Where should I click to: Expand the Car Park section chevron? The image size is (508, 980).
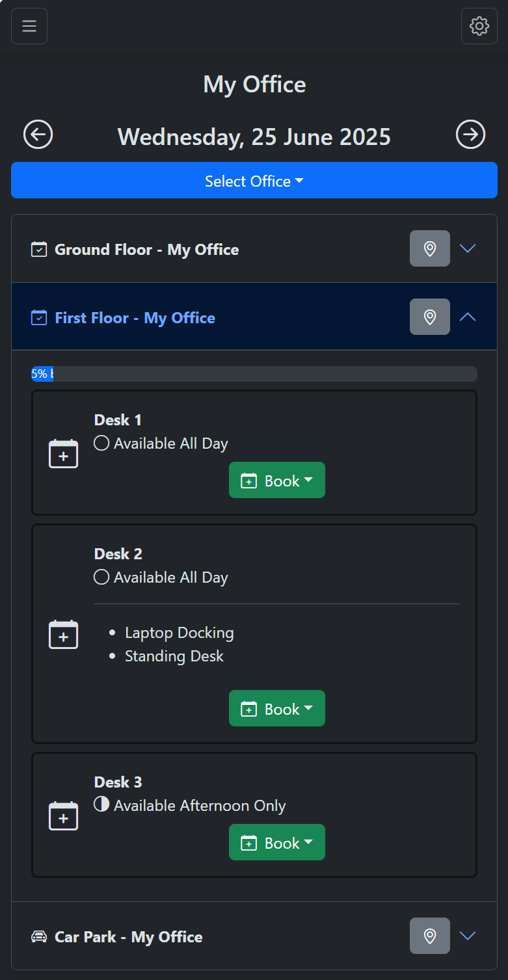[x=468, y=936]
